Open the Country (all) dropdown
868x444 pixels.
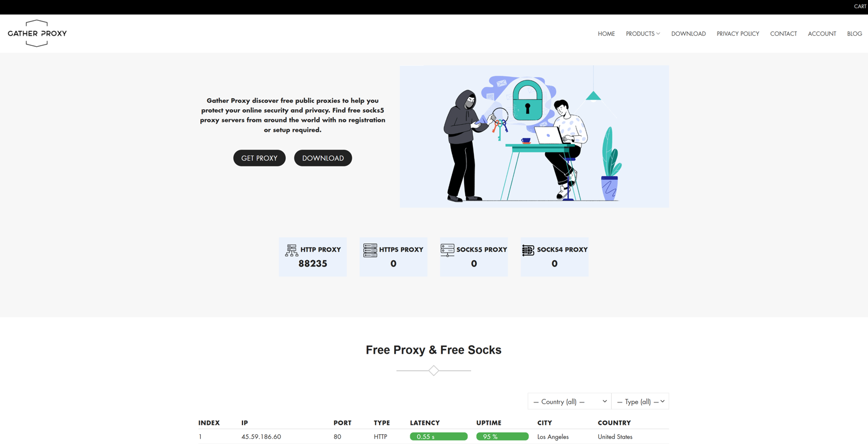[x=569, y=401]
